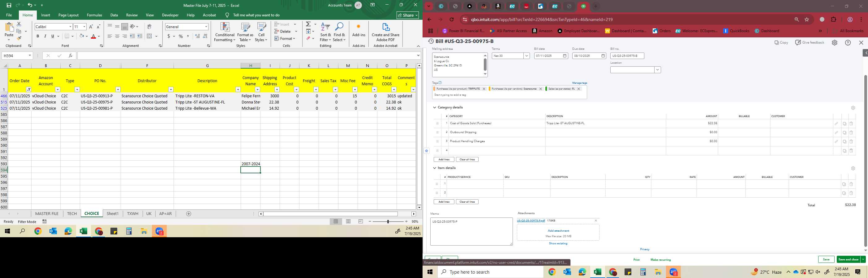Click the bill history clock icon
The image size is (868, 278).
point(431,41)
